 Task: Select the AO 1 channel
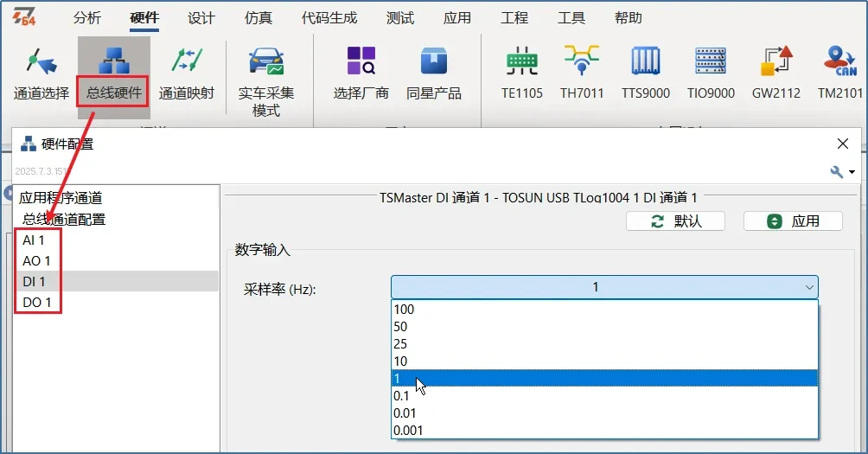(36, 261)
